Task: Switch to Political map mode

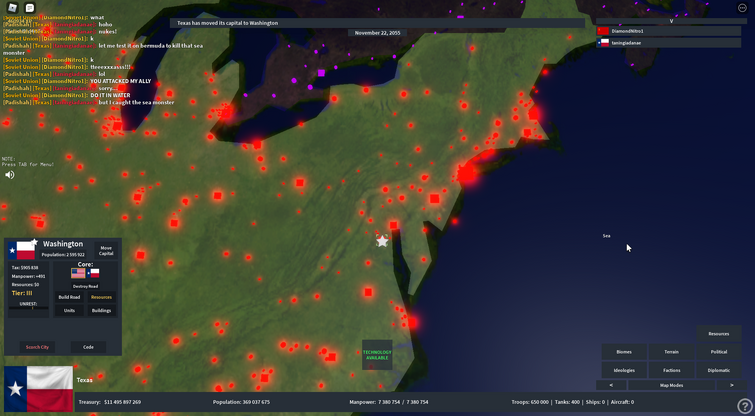Action: pyautogui.click(x=719, y=352)
